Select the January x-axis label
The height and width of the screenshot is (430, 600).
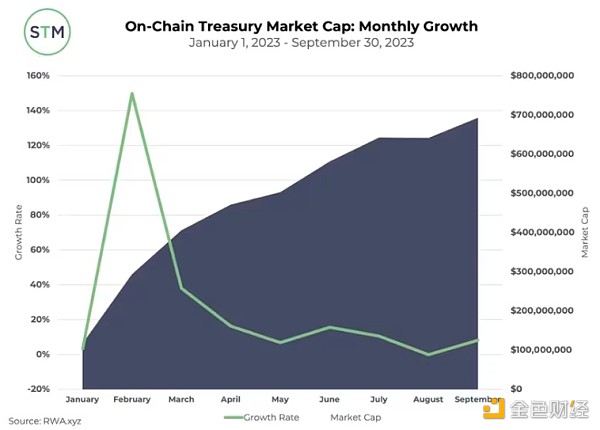[x=82, y=399]
